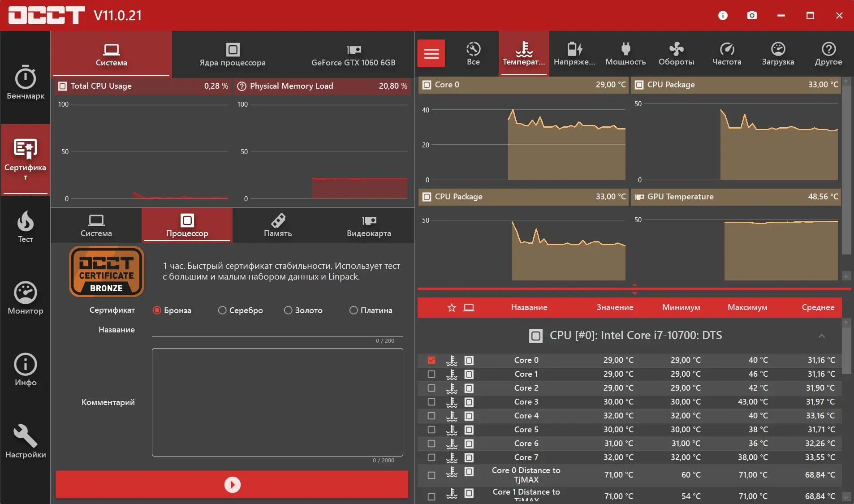Filter sensors by Обороты fan icon

click(676, 54)
